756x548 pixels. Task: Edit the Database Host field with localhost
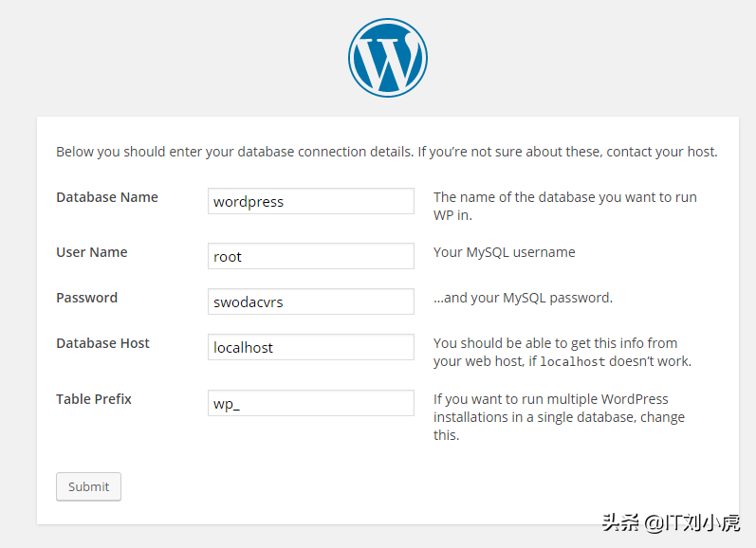(x=311, y=347)
